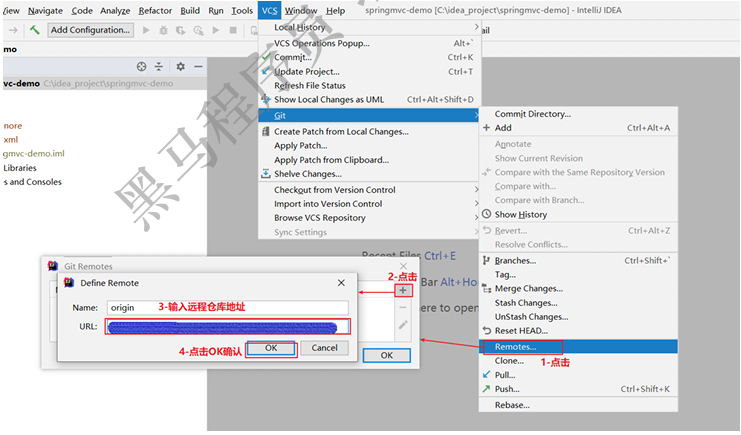Select Rebase... in Git submenu
The width and height of the screenshot is (741, 435).
pos(578,405)
